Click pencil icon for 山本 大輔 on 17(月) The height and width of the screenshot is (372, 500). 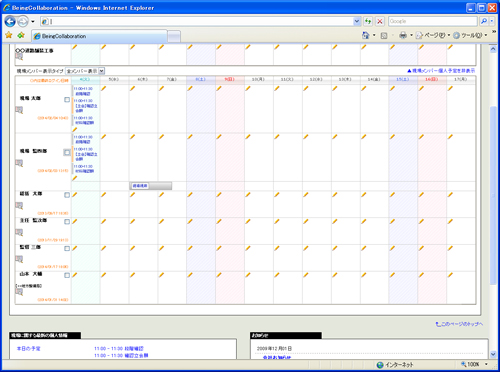[x=450, y=275]
